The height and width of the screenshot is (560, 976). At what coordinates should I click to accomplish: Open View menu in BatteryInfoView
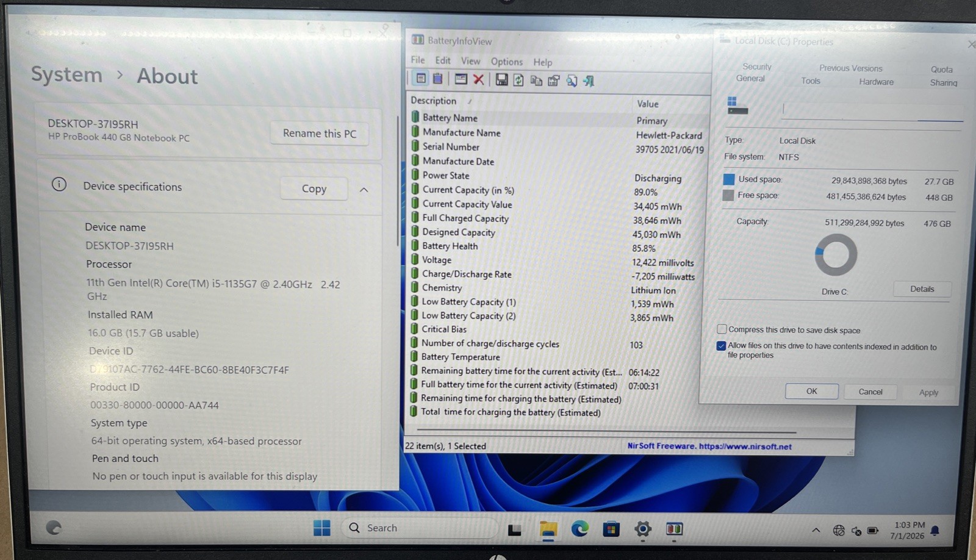pyautogui.click(x=470, y=61)
